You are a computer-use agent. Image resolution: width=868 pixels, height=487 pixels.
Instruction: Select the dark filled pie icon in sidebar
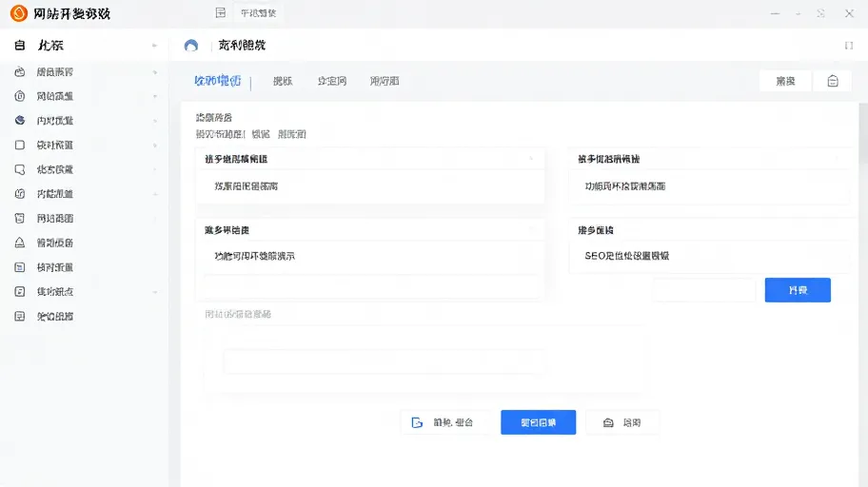tap(19, 120)
